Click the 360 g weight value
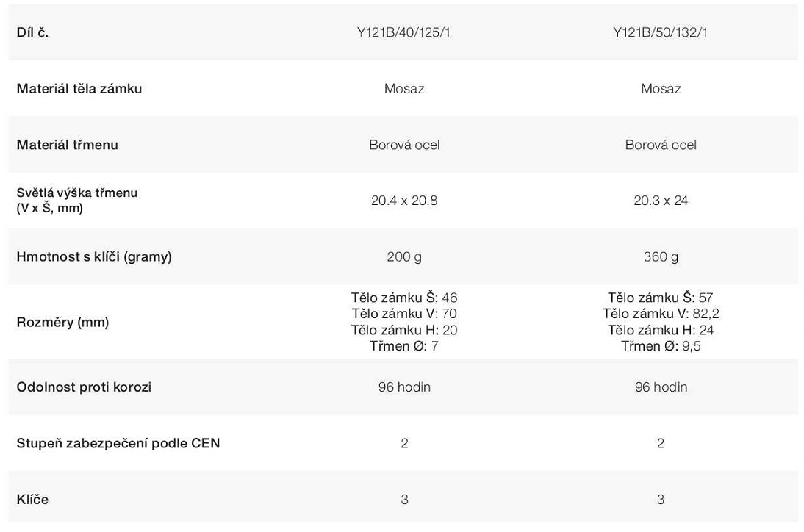 [x=660, y=256]
